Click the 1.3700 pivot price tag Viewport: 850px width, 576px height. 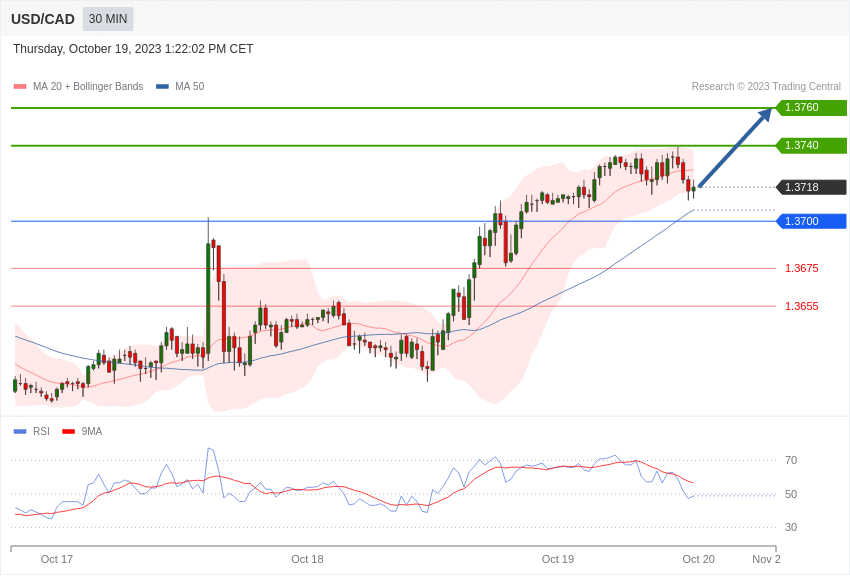click(812, 221)
